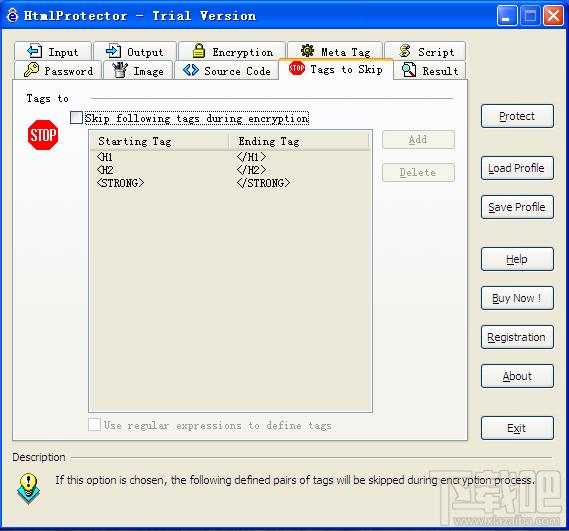
Task: Go to the Script tab
Action: pos(425,51)
